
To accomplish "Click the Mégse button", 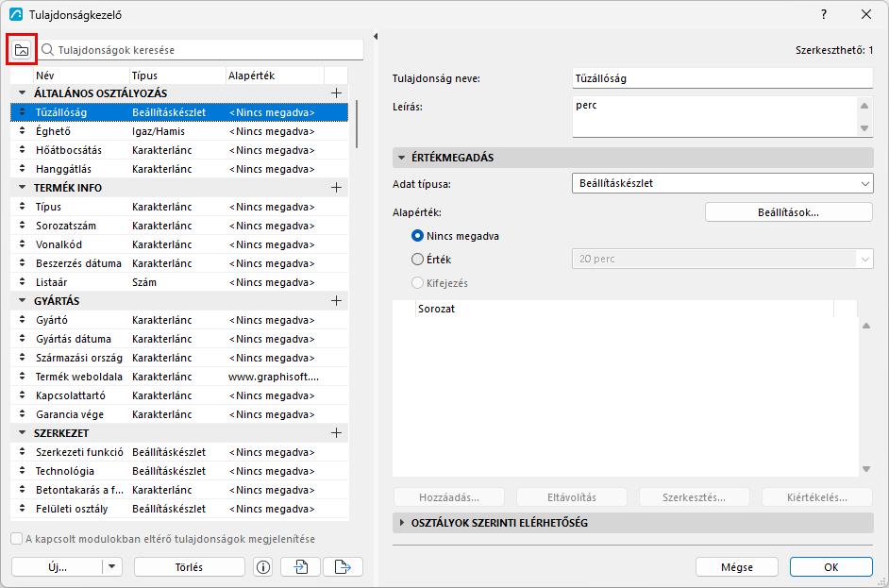I will (x=737, y=567).
